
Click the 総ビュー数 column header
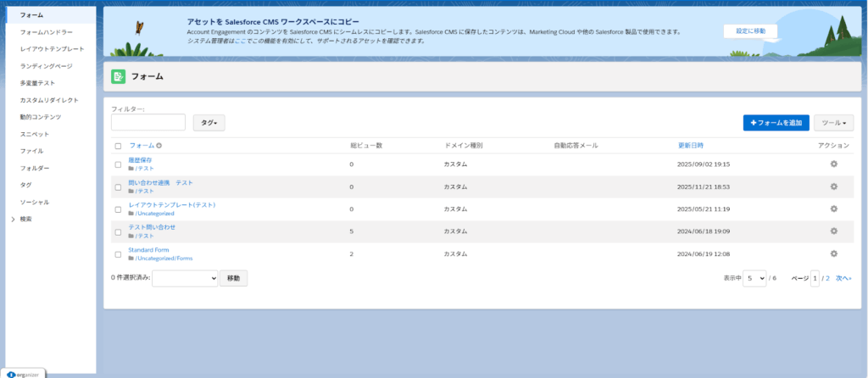366,146
